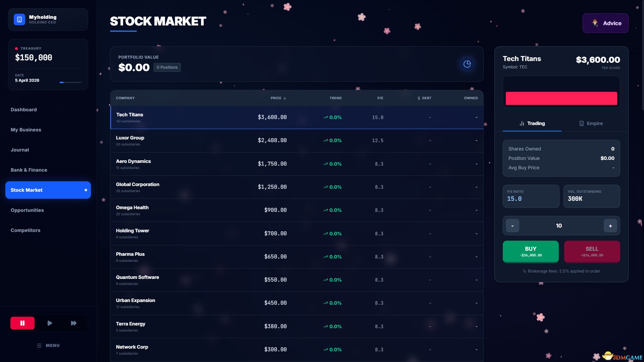
Task: Open My Business page
Action: tap(48, 130)
